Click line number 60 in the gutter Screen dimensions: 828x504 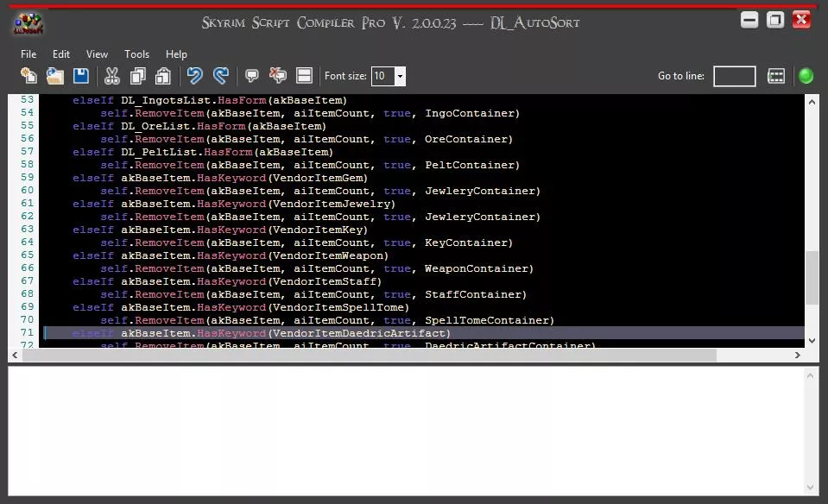tap(27, 190)
